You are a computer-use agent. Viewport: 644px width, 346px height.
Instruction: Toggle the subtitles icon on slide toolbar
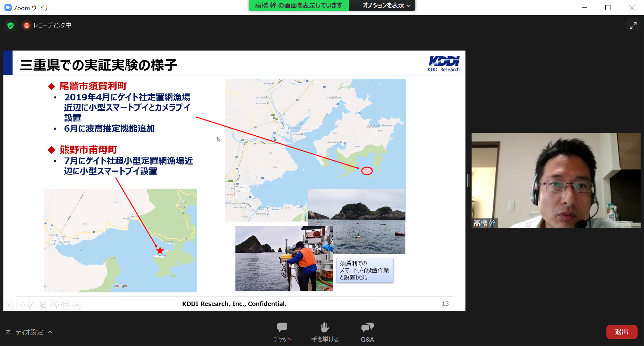pyautogui.click(x=66, y=305)
